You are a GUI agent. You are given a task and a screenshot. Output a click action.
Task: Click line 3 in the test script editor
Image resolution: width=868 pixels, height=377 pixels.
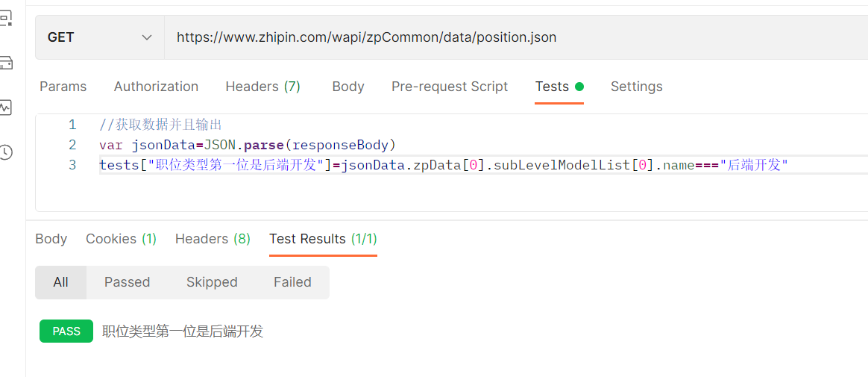pyautogui.click(x=447, y=165)
